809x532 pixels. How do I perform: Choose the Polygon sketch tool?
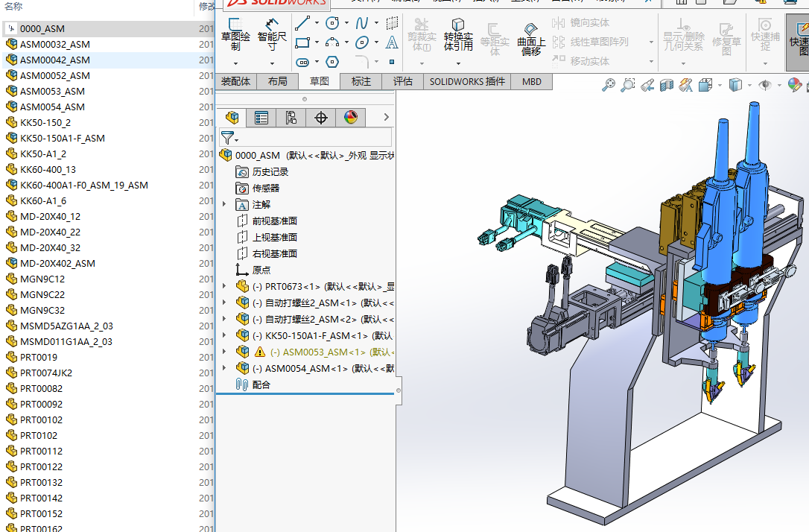pos(332,61)
